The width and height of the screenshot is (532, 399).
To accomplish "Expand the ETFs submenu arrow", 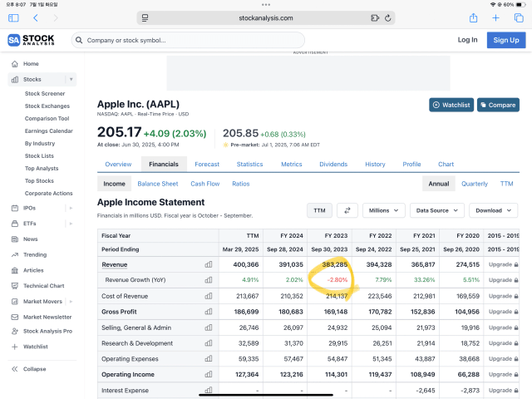I will (x=71, y=224).
